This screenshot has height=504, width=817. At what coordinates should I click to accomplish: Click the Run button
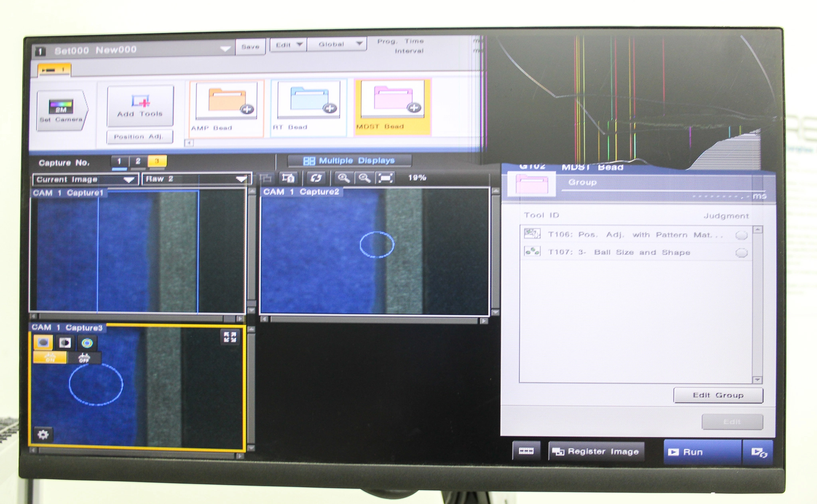click(702, 452)
